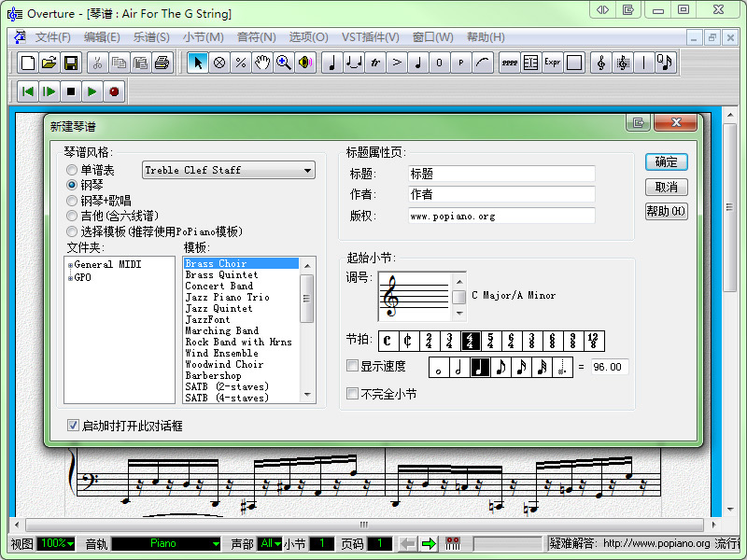Click the rewind to start button

pos(28,91)
